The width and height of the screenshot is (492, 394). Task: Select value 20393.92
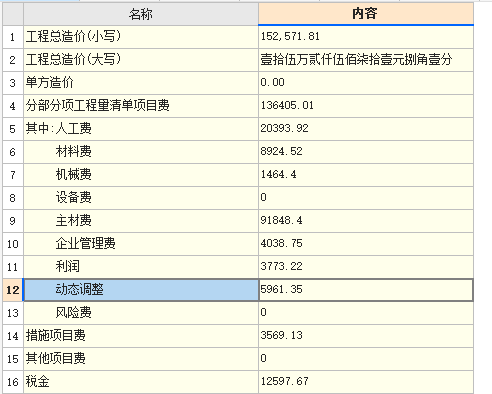[366, 129]
